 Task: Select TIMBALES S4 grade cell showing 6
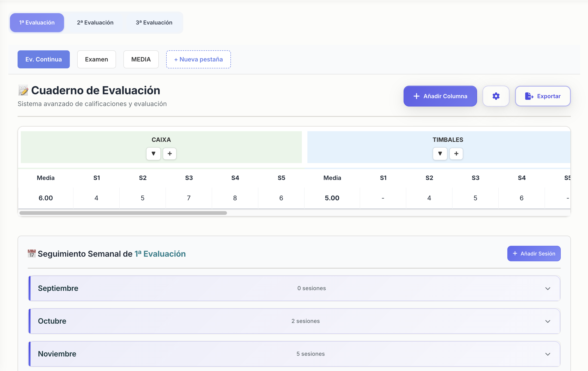(521, 198)
